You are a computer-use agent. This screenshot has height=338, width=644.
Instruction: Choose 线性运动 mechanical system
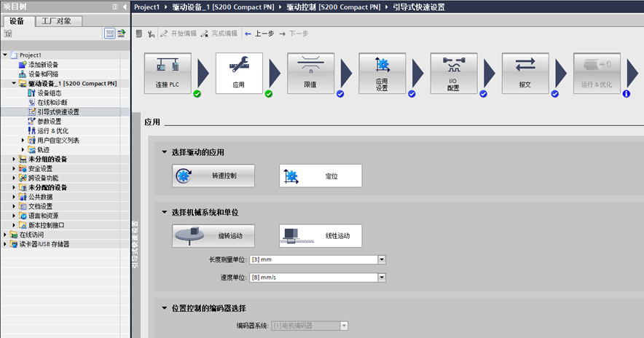pyautogui.click(x=321, y=235)
